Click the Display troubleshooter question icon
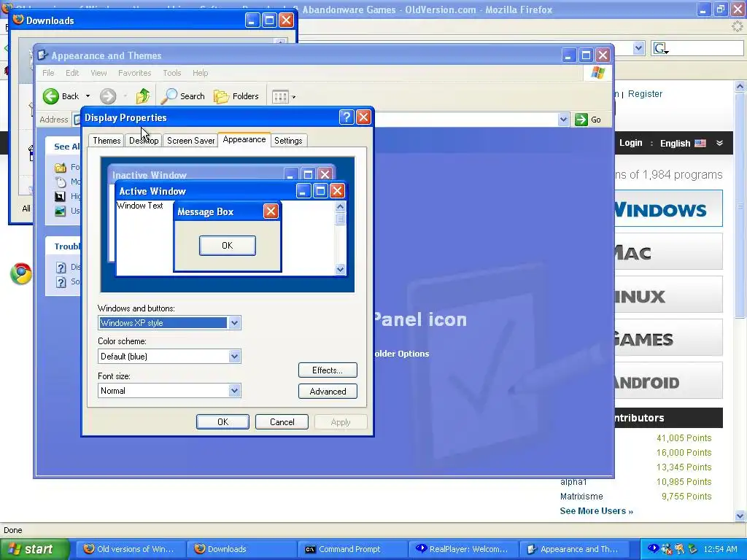The image size is (747, 560). pyautogui.click(x=61, y=267)
